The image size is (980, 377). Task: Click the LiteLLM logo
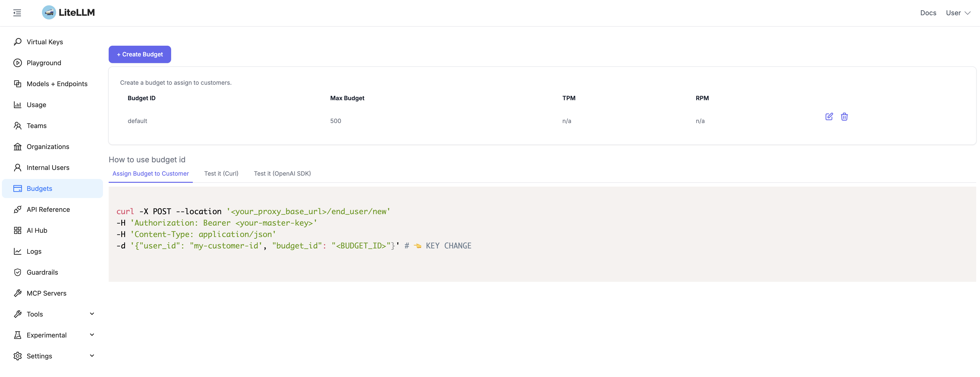click(68, 13)
